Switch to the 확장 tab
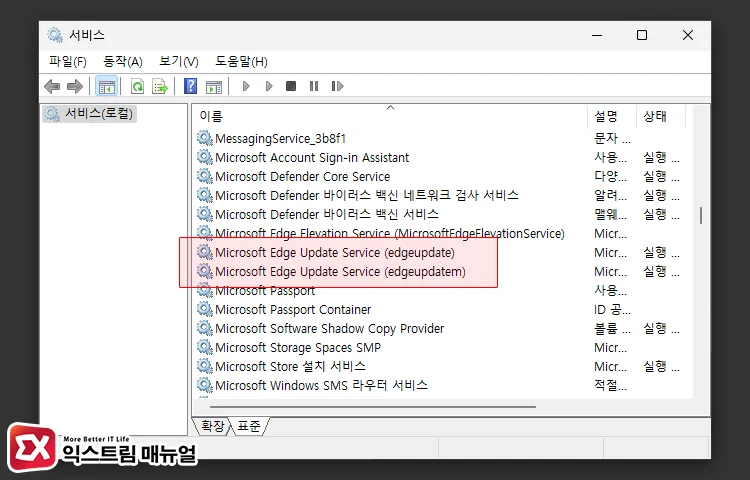Screen dimensions: 750x480 [x=212, y=425]
